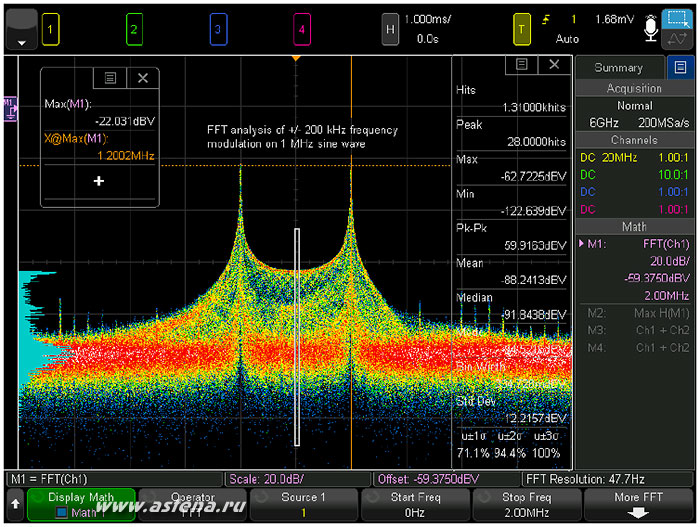Add a measurement with the plus icon
This screenshot has width=700, height=527.
click(99, 181)
